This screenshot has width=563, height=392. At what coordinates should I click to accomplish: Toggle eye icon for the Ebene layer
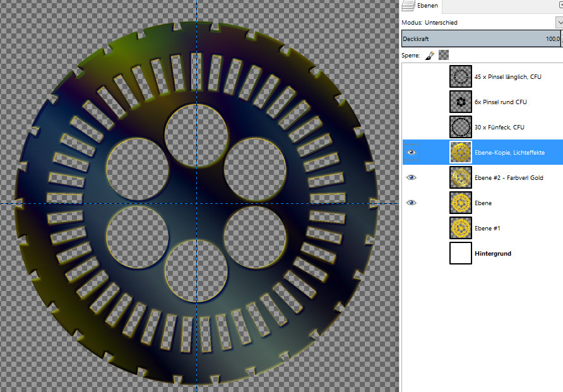pos(412,203)
